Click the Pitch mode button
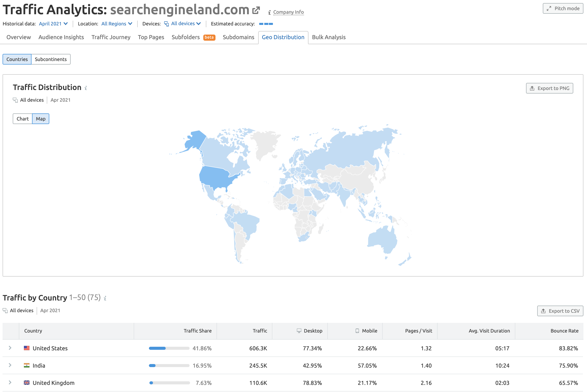This screenshot has width=587, height=392. (x=563, y=8)
